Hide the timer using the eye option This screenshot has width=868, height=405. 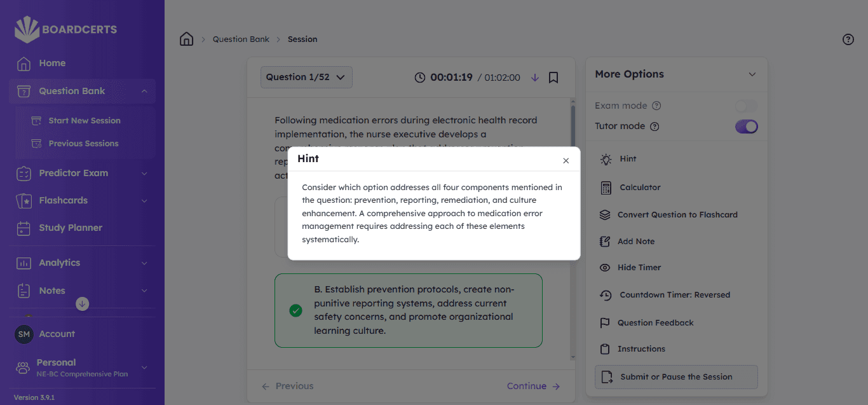coord(639,268)
